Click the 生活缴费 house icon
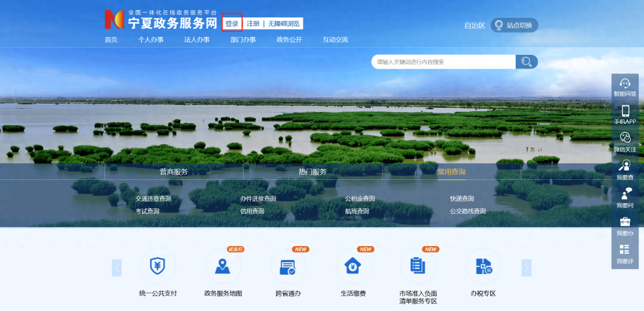 [x=353, y=266]
